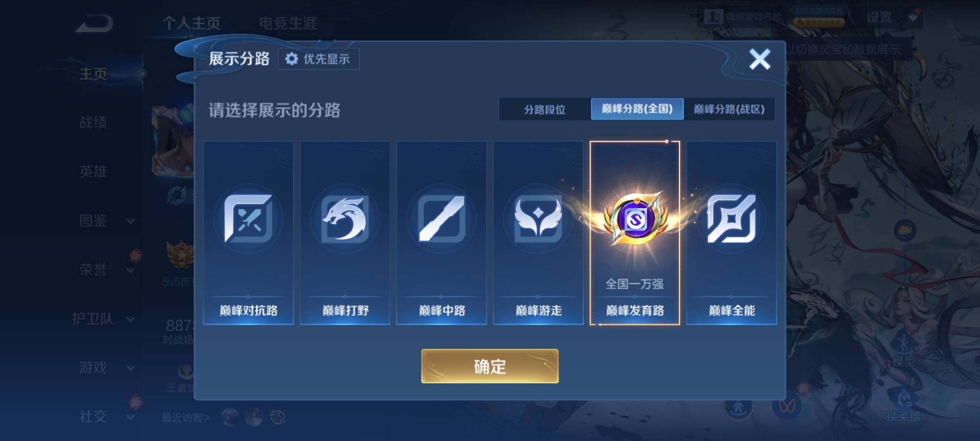Choose the 巅峰全能 icon card
The image size is (980, 441).
tap(731, 233)
